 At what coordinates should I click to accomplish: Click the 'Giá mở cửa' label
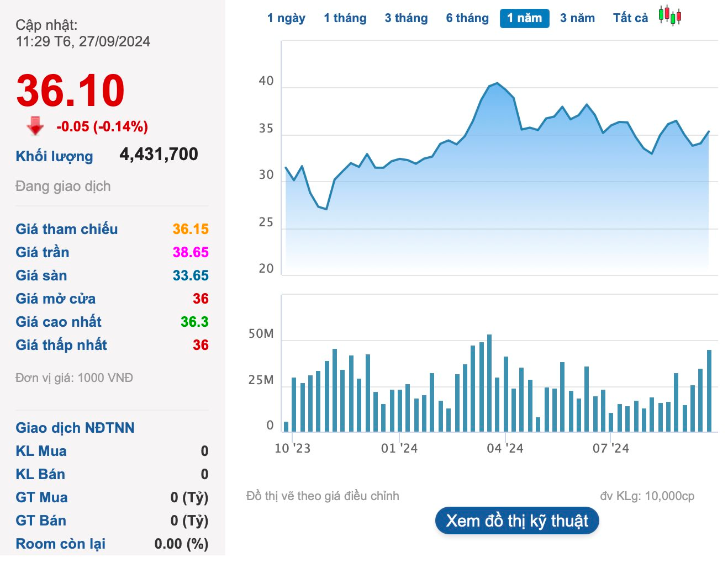tap(55, 299)
